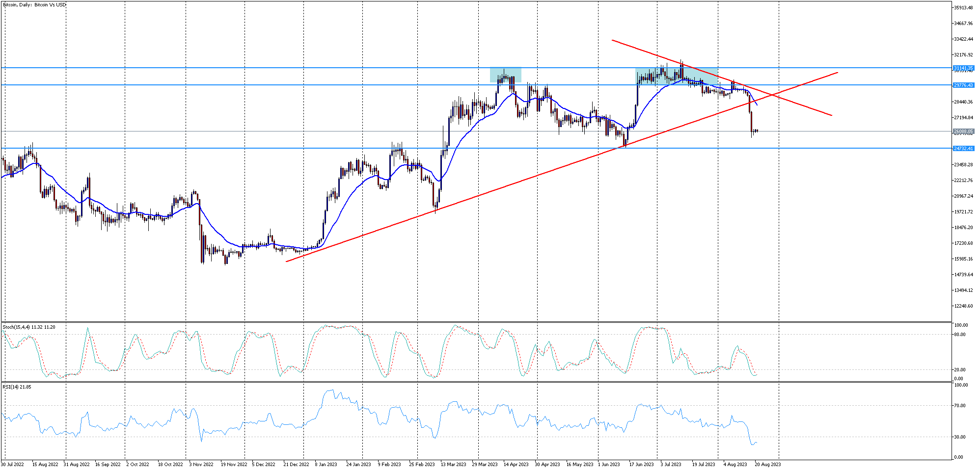The width and height of the screenshot is (980, 470).
Task: Select the 29776.43 horizontal line label
Action: pyautogui.click(x=963, y=85)
